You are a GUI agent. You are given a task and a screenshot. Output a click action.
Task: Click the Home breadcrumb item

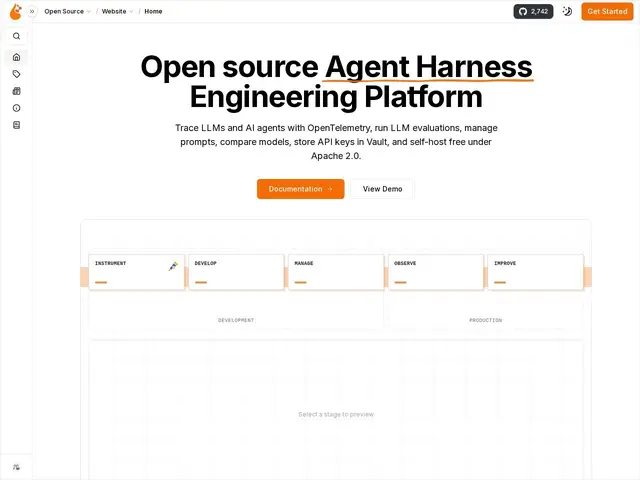[153, 11]
